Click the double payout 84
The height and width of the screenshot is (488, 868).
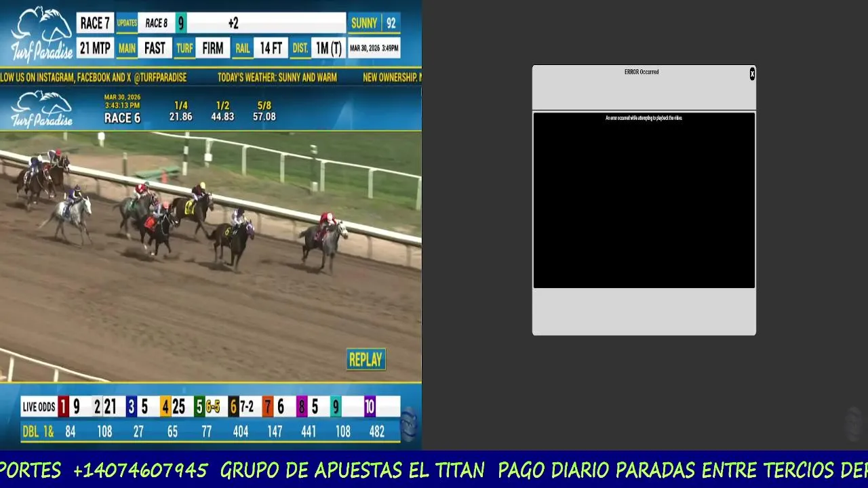click(x=70, y=432)
